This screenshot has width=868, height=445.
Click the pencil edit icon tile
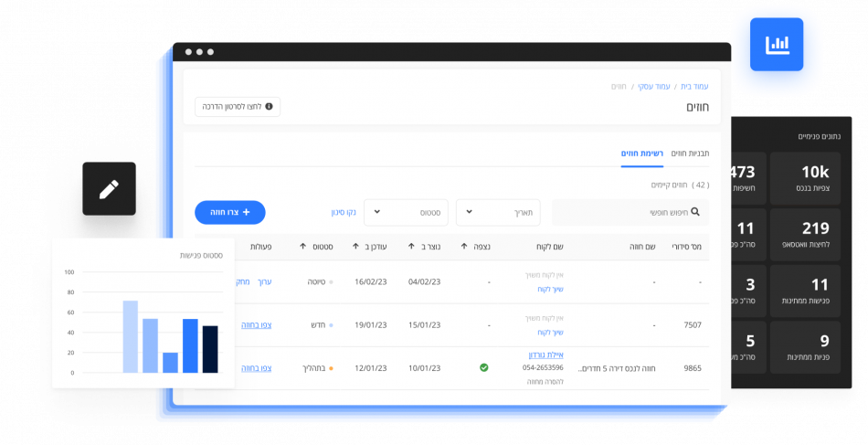[109, 189]
